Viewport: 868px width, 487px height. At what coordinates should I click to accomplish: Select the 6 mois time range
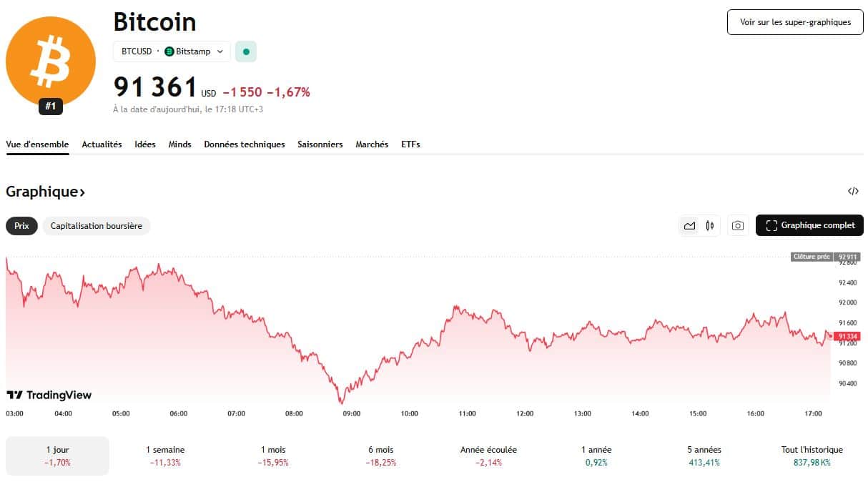pos(380,456)
